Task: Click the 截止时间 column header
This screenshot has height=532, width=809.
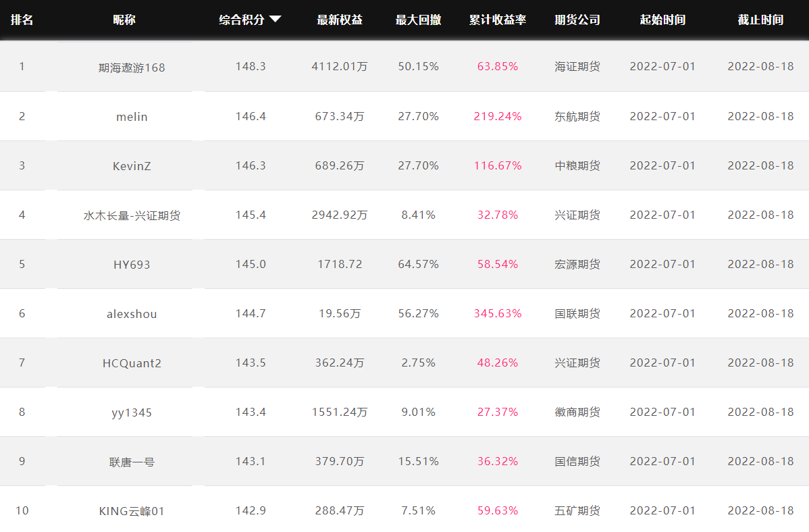Action: point(760,20)
